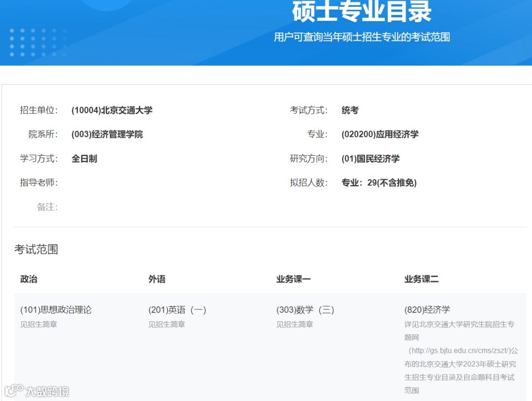Screen dimensions: 532x401
Task: Click the label 备注
Action: coord(47,207)
